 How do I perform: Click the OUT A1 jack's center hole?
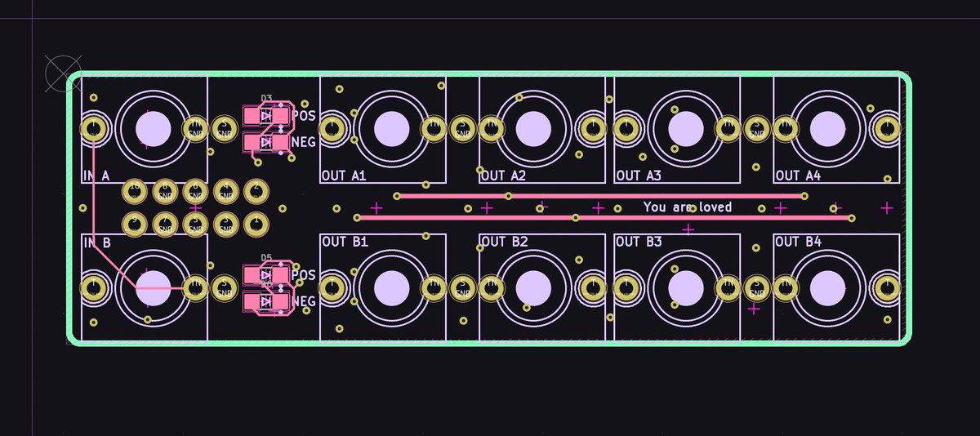point(391,128)
